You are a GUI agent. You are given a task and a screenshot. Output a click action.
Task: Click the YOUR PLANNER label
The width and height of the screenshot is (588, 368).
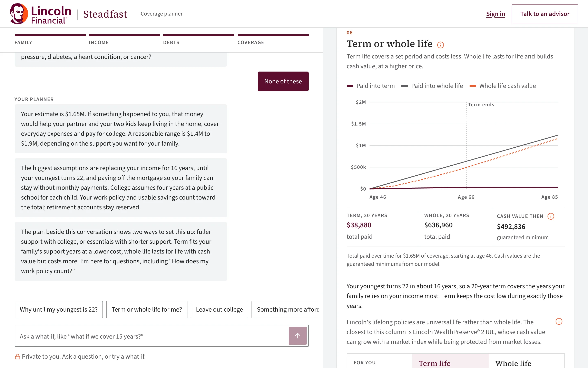pyautogui.click(x=34, y=99)
